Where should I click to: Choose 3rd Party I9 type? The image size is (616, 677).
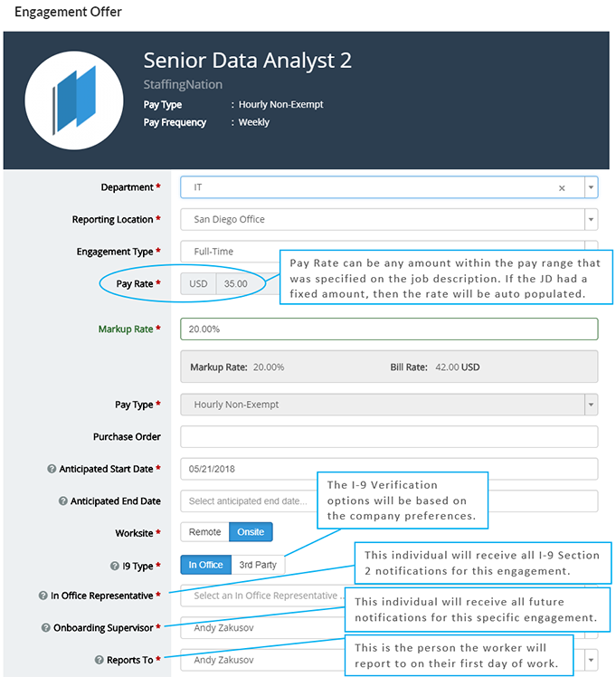(x=258, y=565)
